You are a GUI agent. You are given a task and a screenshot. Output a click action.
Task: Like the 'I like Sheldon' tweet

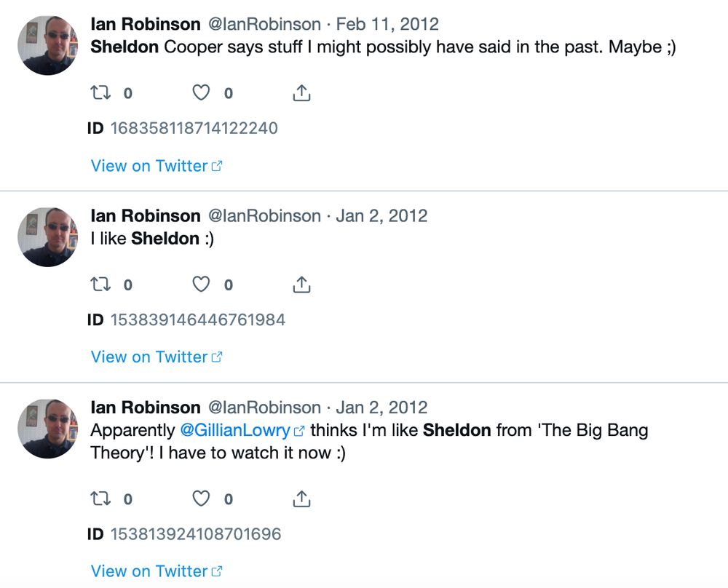[202, 284]
